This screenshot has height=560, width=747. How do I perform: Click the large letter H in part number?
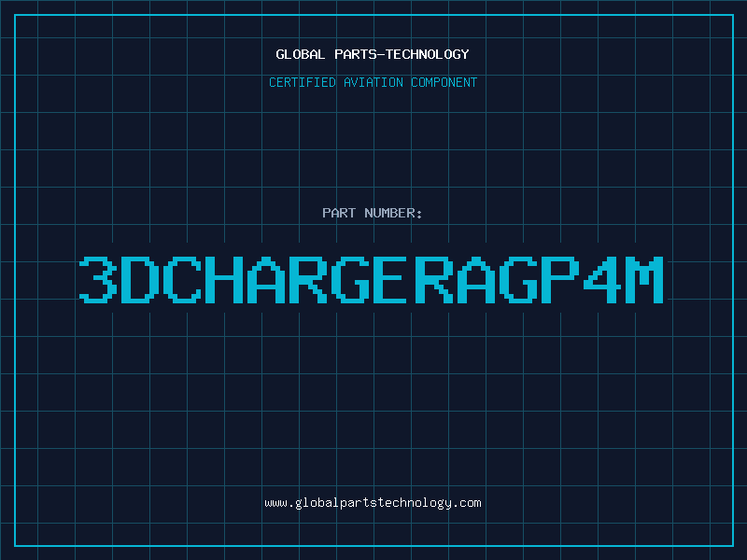pos(224,279)
